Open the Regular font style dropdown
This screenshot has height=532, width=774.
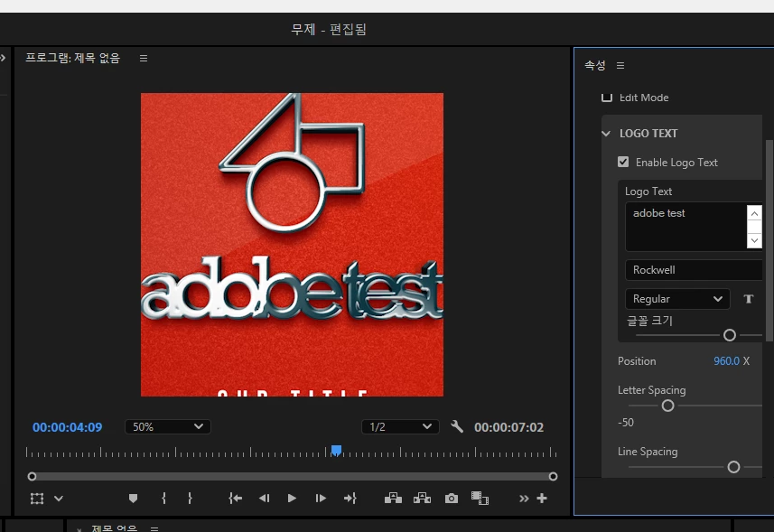(677, 299)
